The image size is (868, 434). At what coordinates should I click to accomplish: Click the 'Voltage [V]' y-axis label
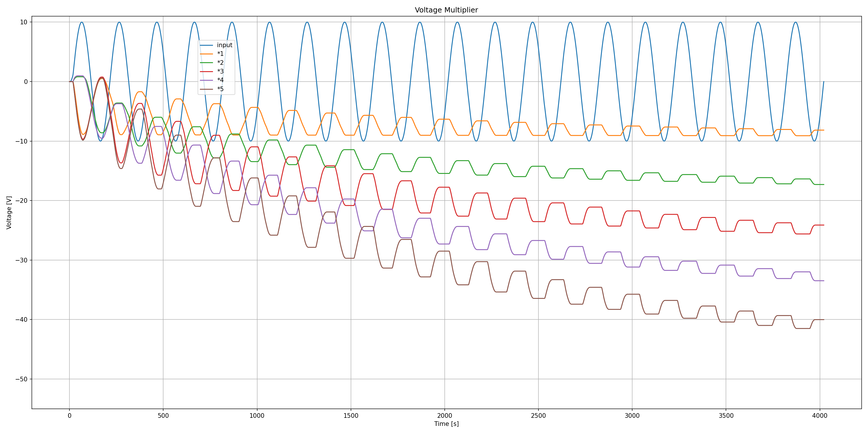click(9, 213)
